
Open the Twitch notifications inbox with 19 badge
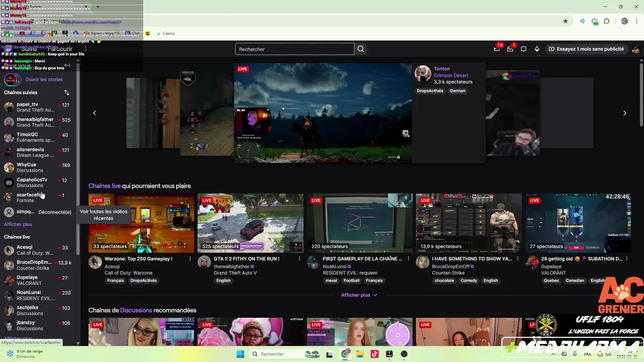(497, 49)
